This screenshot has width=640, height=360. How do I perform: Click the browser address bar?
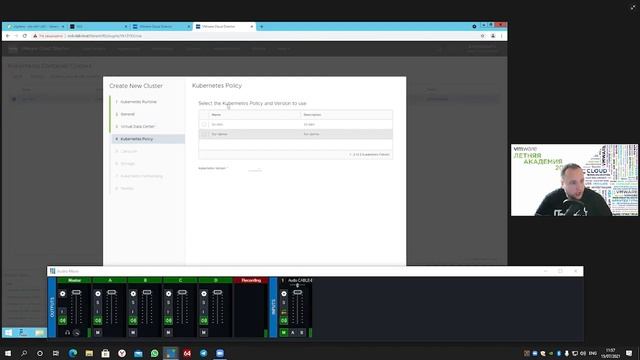point(253,36)
